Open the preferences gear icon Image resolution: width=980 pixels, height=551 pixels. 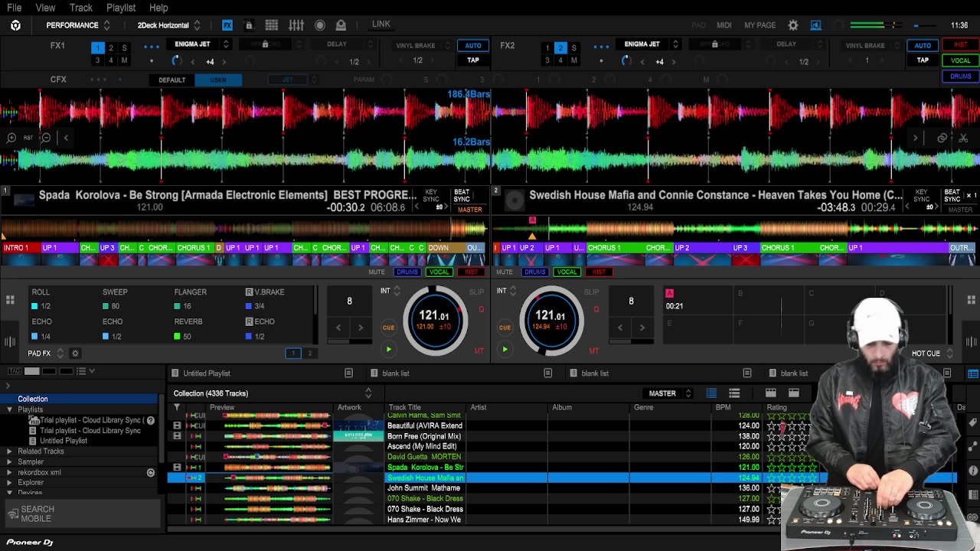(793, 25)
